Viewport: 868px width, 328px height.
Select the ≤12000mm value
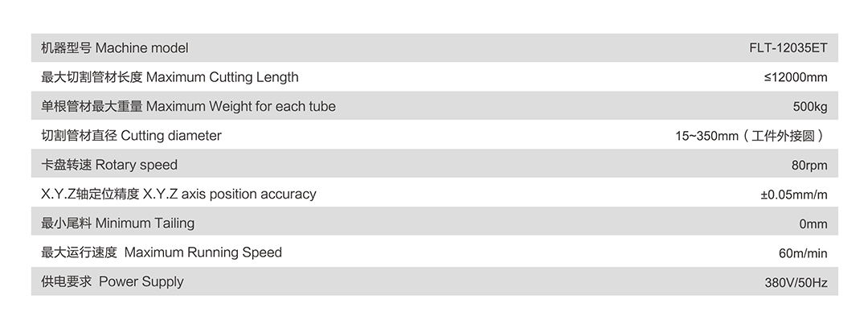pyautogui.click(x=795, y=78)
